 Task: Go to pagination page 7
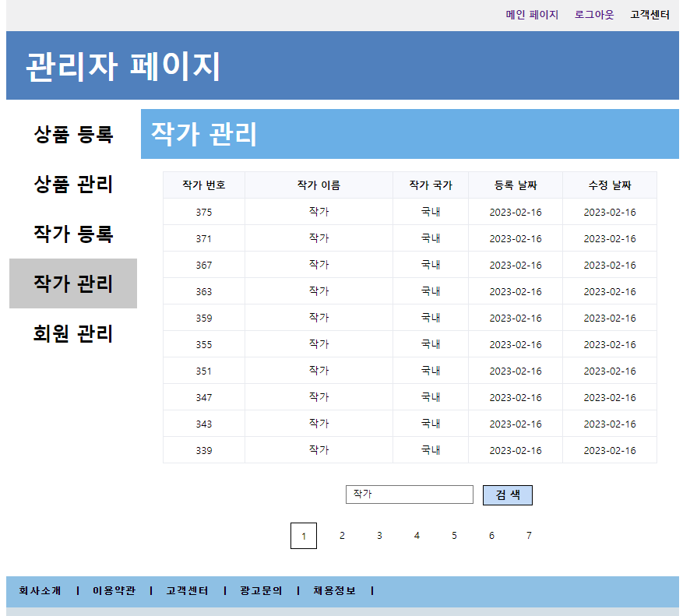(x=529, y=536)
